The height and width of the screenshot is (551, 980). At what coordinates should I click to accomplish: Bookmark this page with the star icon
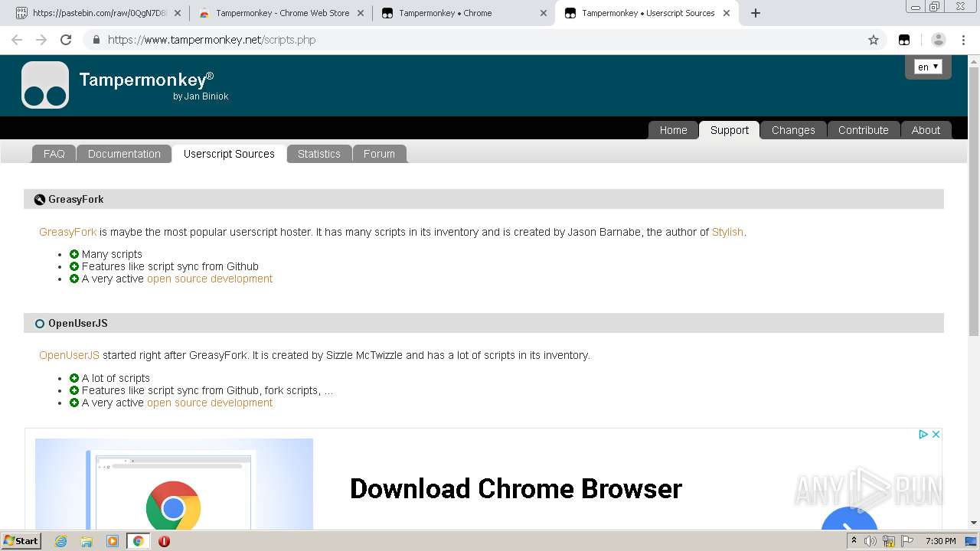(874, 40)
